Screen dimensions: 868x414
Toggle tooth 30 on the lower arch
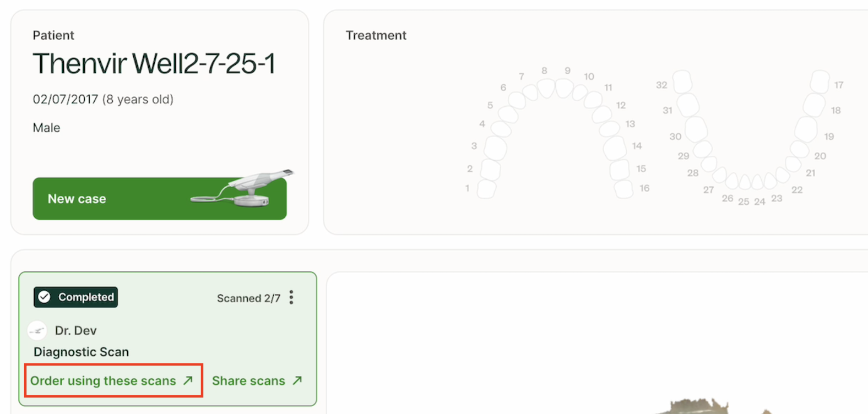pyautogui.click(x=696, y=129)
